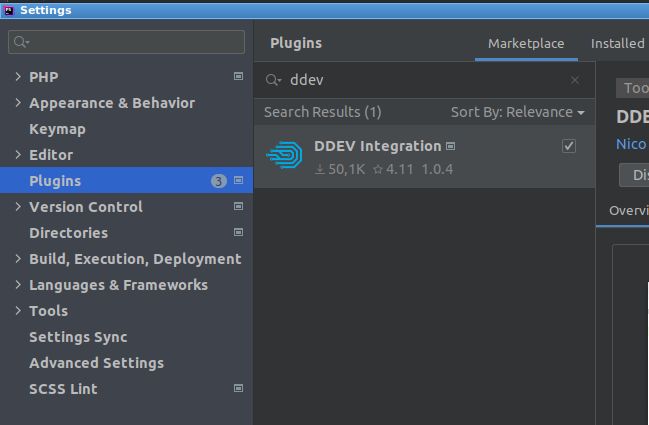
Task: Click the Nico vendor link
Action: tap(631, 144)
